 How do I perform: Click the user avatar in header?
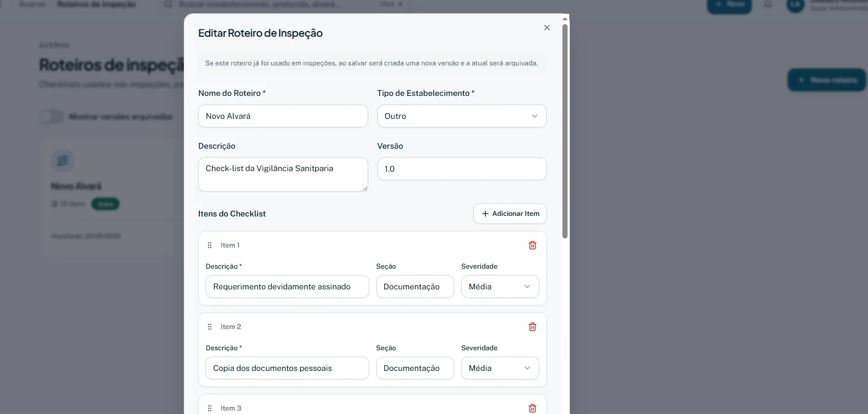click(x=795, y=4)
